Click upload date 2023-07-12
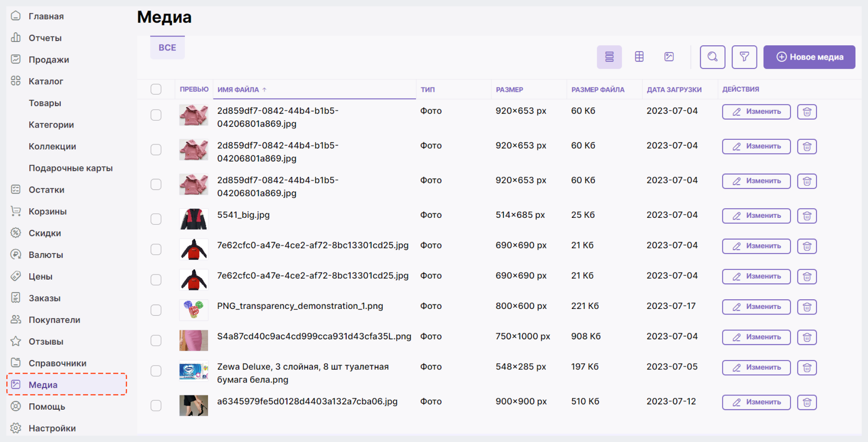The width and height of the screenshot is (868, 442). click(671, 401)
